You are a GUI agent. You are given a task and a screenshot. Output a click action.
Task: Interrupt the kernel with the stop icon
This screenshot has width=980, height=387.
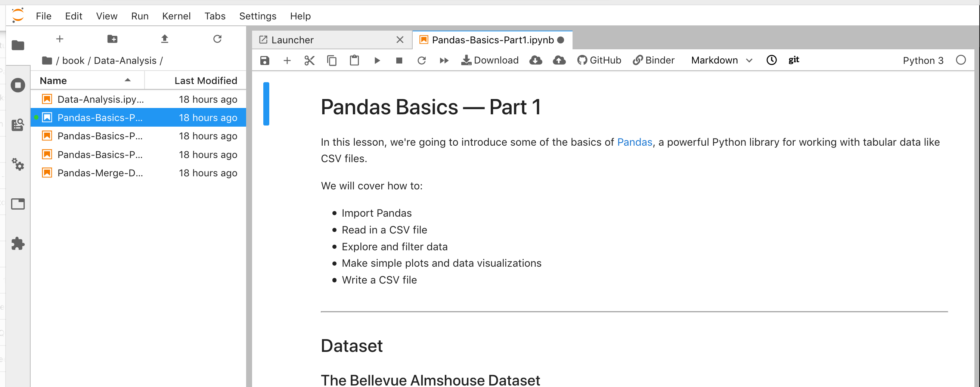(399, 61)
